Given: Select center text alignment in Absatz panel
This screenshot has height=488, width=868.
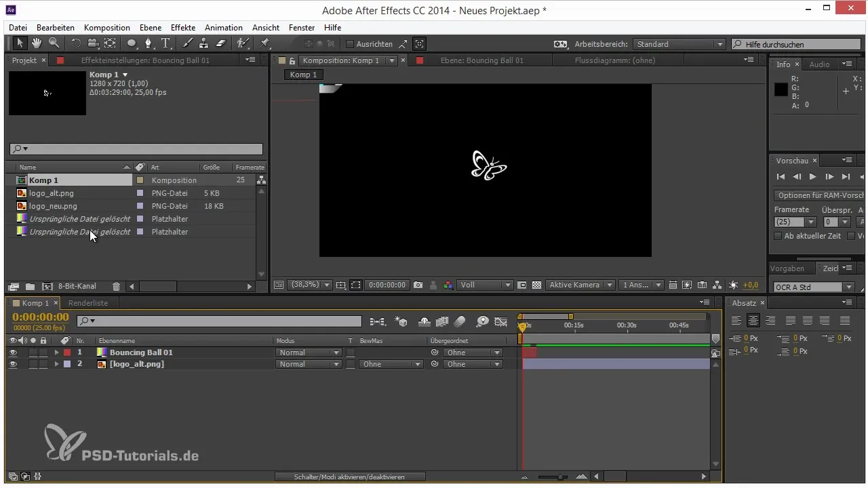Looking at the screenshot, I should 753,320.
